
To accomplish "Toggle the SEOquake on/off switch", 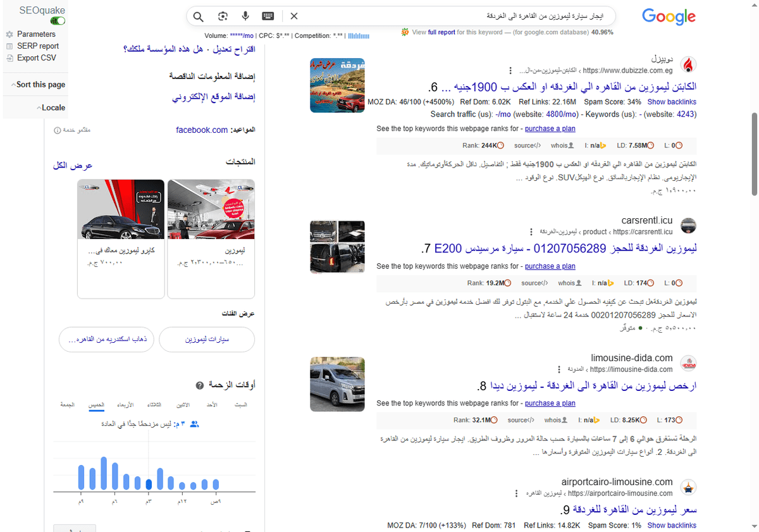I will coord(57,20).
